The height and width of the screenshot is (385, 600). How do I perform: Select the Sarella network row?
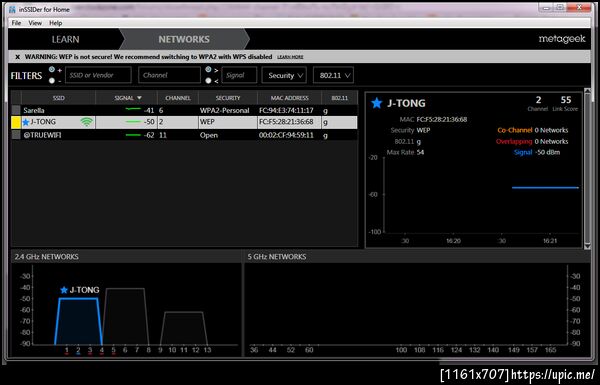[184, 110]
